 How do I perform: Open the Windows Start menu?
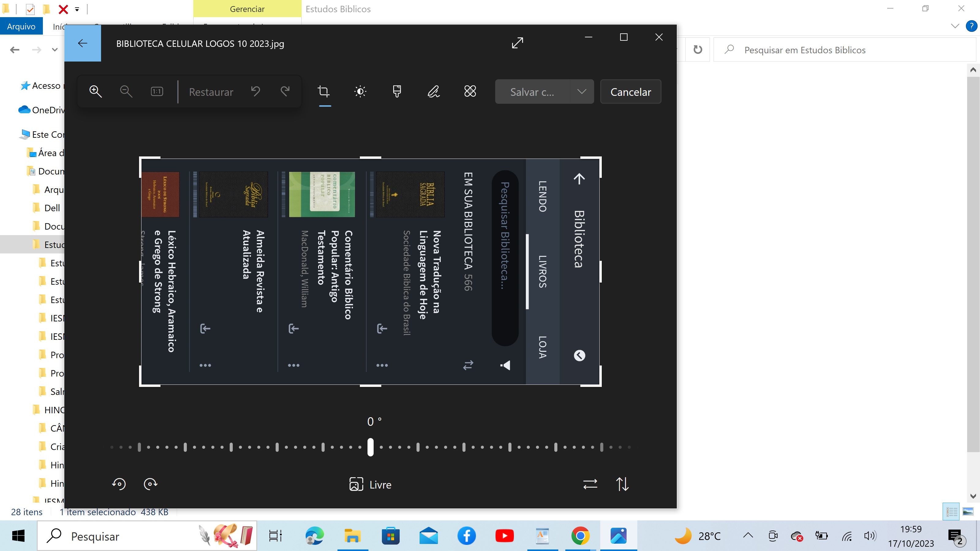click(x=18, y=536)
